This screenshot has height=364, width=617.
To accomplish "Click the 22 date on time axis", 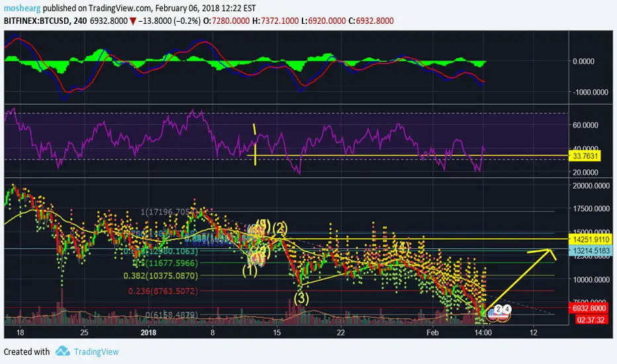I will click(340, 332).
